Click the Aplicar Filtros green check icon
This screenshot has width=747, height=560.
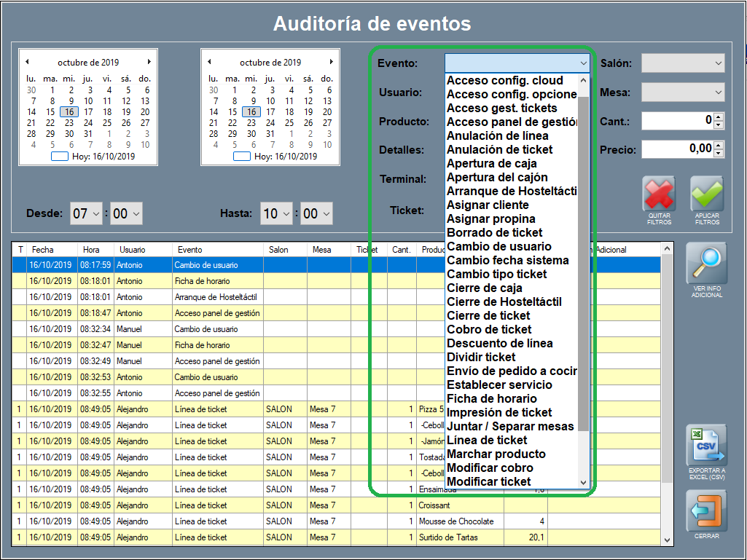[707, 194]
